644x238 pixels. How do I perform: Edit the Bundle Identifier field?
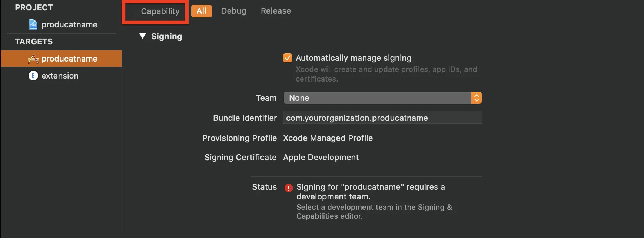[x=382, y=118]
